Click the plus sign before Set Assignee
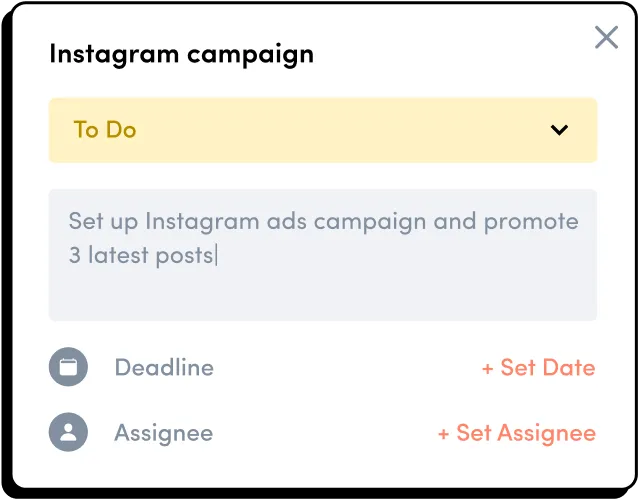 [444, 434]
